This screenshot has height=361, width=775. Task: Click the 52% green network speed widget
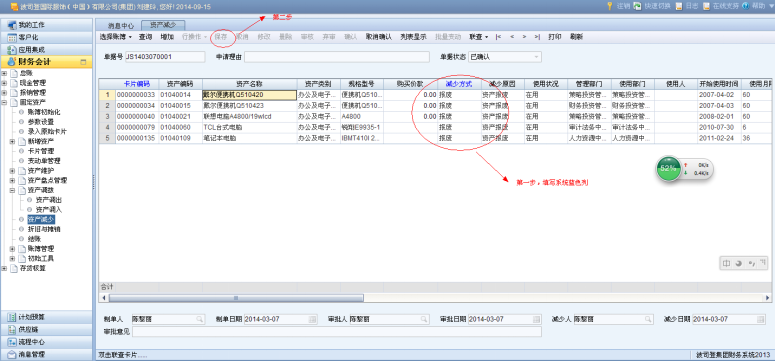(x=668, y=168)
